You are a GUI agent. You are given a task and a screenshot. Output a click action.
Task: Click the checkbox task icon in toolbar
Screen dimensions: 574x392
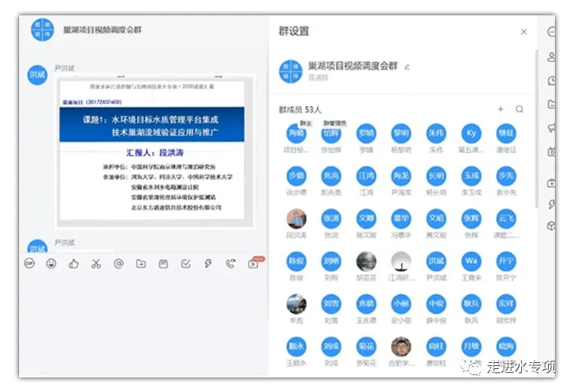185,263
